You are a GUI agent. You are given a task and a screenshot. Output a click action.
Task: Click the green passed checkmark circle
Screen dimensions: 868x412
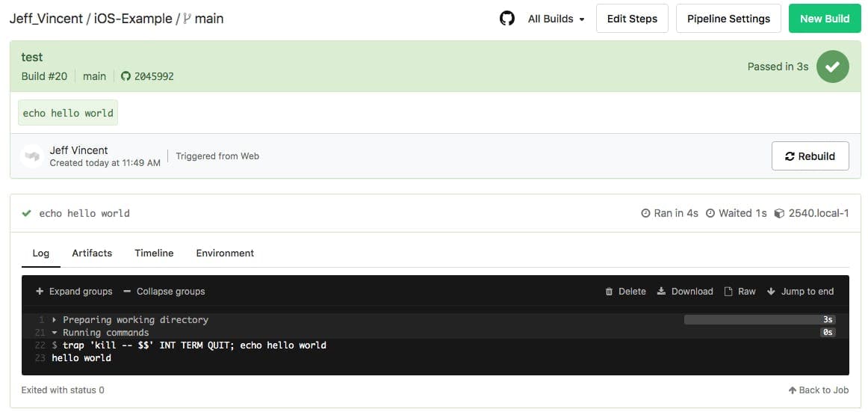(833, 67)
